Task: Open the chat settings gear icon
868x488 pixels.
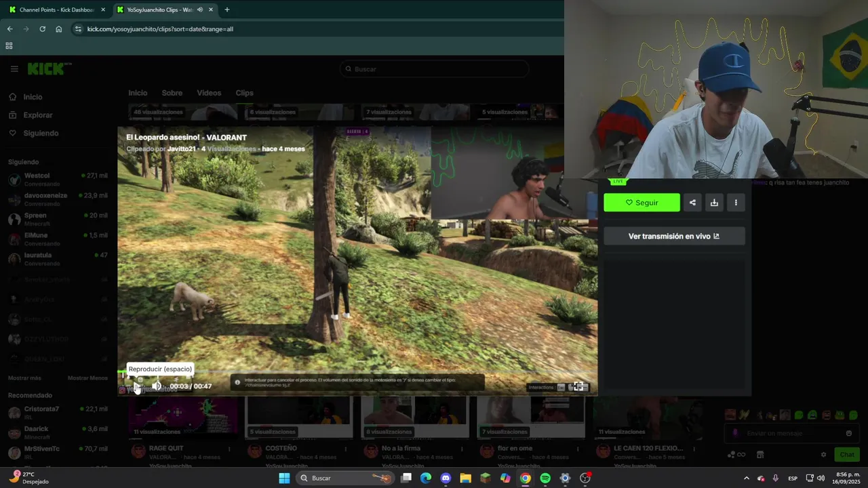Action: [x=824, y=455]
